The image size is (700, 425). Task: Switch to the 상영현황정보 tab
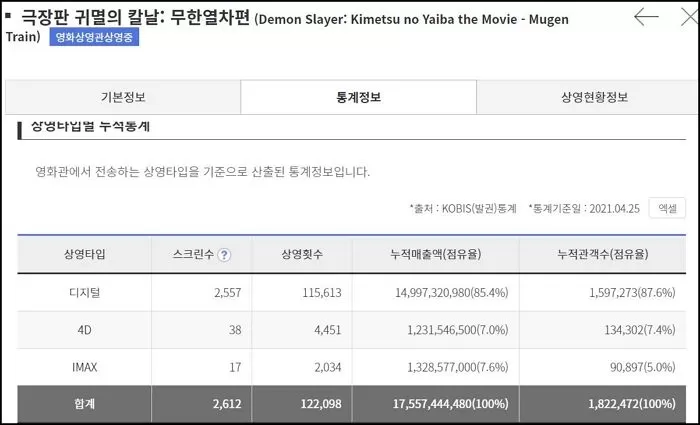(594, 97)
